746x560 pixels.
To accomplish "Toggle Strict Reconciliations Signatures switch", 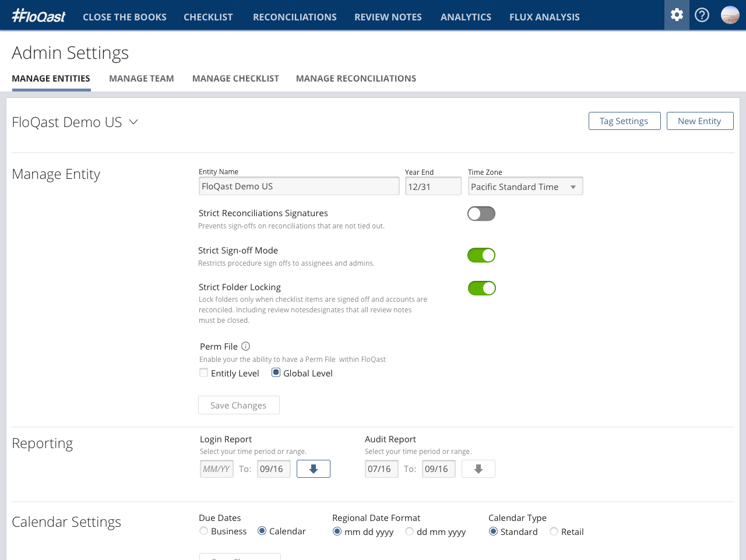I will coord(481,214).
